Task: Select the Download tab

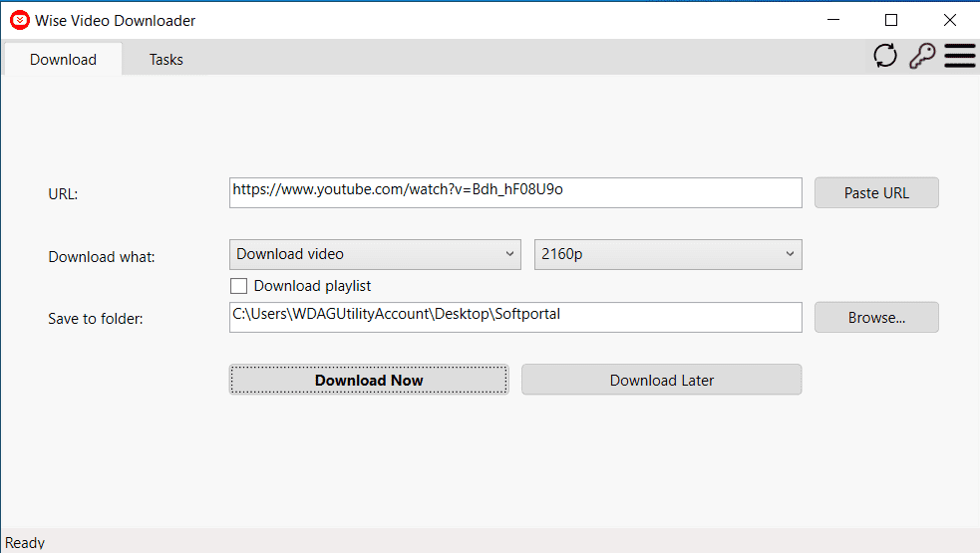Action: 63,60
